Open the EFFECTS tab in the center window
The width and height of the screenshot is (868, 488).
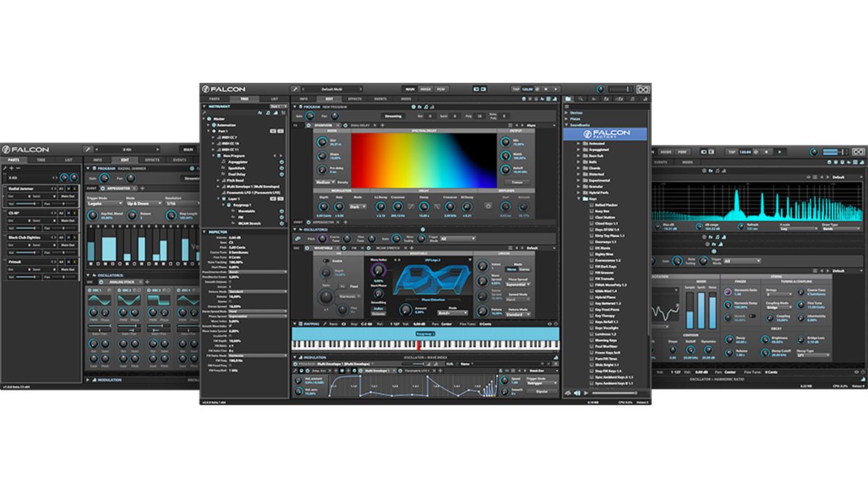(x=354, y=98)
